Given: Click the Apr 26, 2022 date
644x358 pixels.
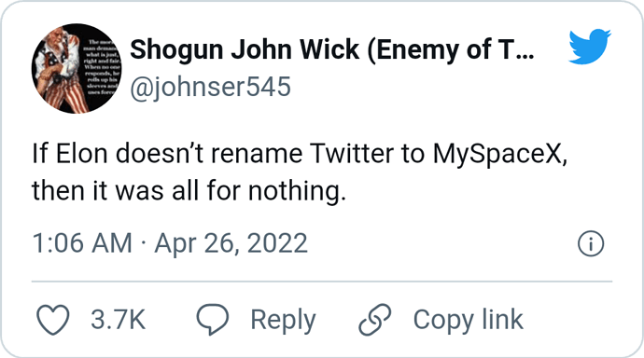Looking at the screenshot, I should (x=231, y=243).
